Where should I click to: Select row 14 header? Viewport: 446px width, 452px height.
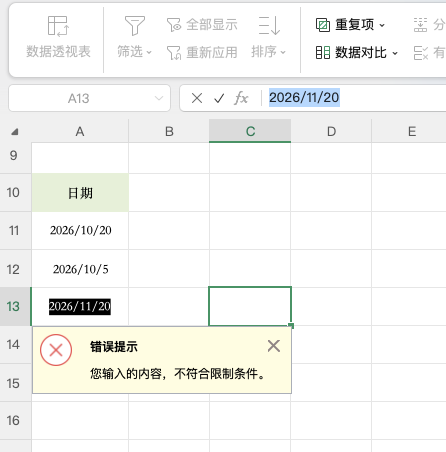[x=15, y=344]
